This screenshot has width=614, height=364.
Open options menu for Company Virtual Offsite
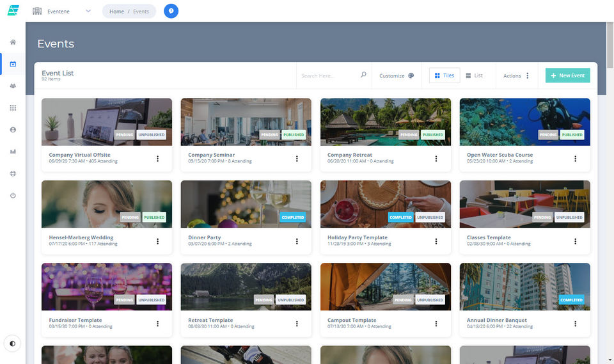(x=158, y=159)
